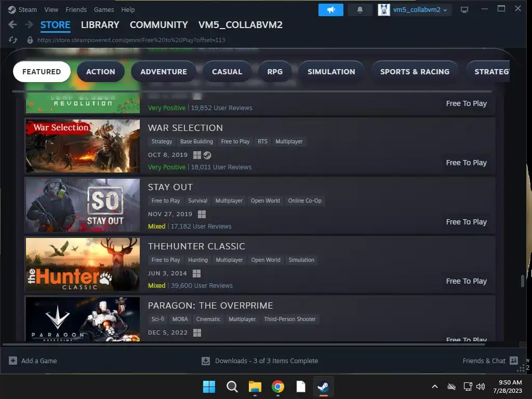Click the store URL address text
This screenshot has height=399, width=532.
coord(131,40)
